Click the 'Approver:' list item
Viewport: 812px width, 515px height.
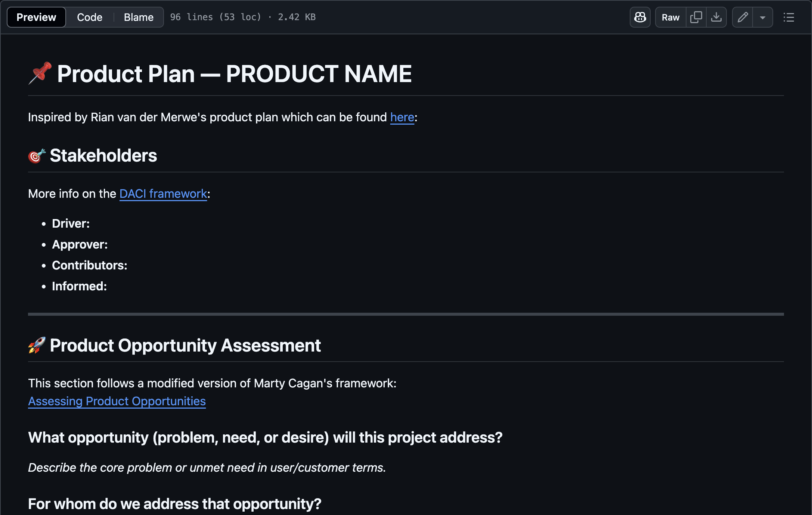[80, 244]
